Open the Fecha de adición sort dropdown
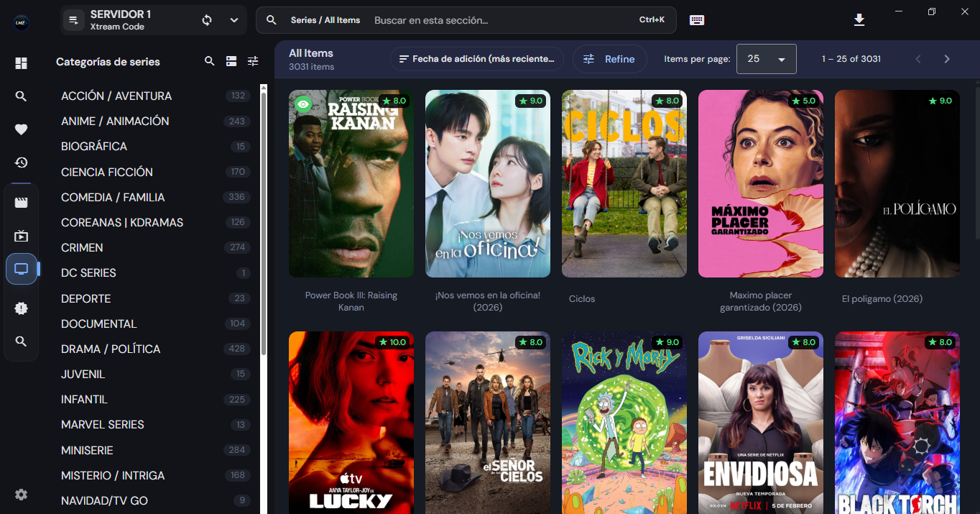Image resolution: width=980 pixels, height=514 pixels. 477,59
